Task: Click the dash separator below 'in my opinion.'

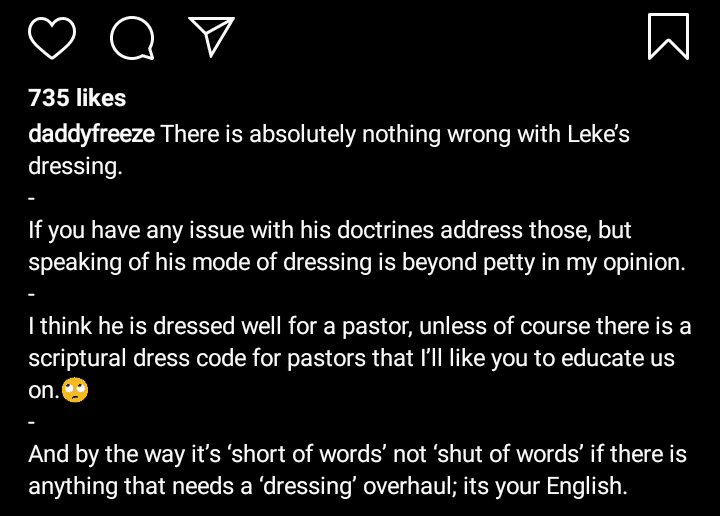Action: 31,294
